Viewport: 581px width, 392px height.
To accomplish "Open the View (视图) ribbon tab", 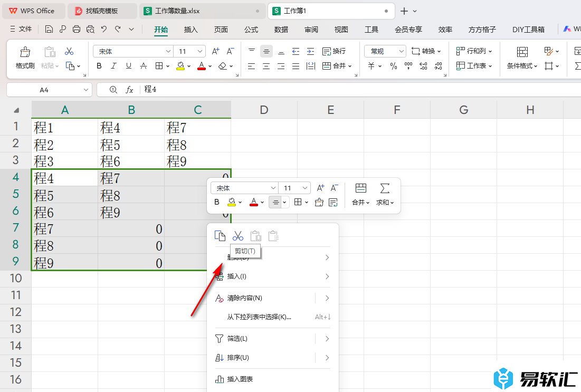I will pos(341,30).
